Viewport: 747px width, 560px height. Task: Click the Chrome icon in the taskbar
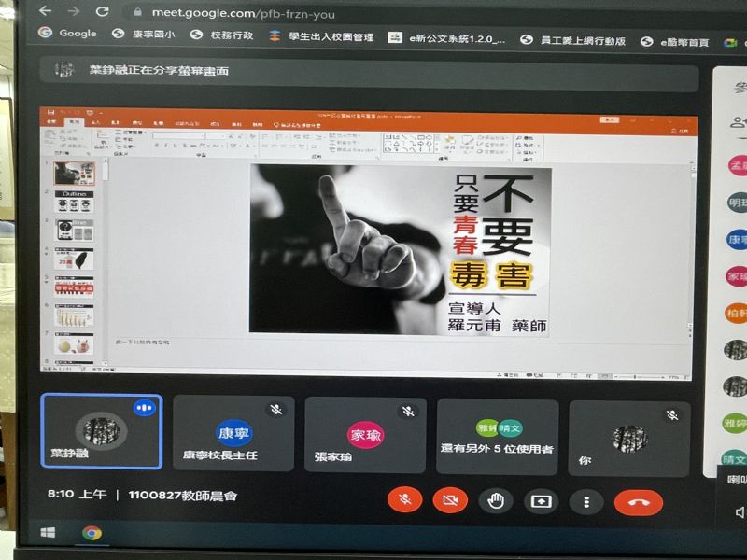92,533
